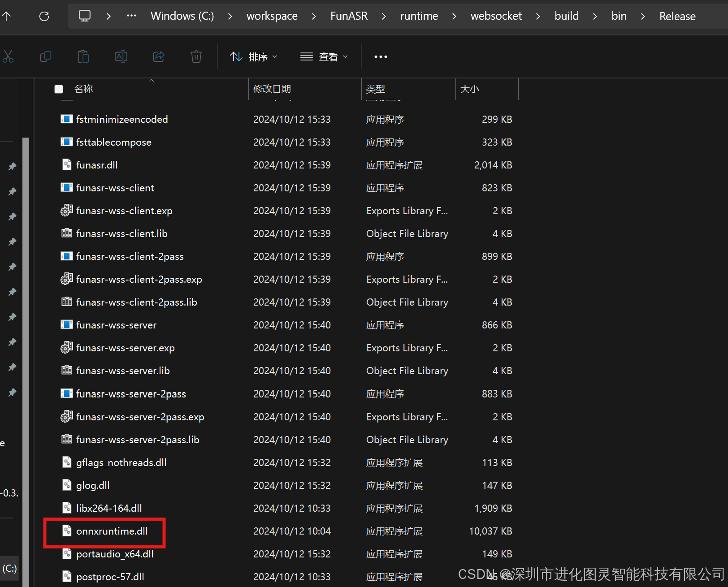Select the funasr-wss-client-2pass.exp file icon
728x587 pixels.
coord(67,279)
